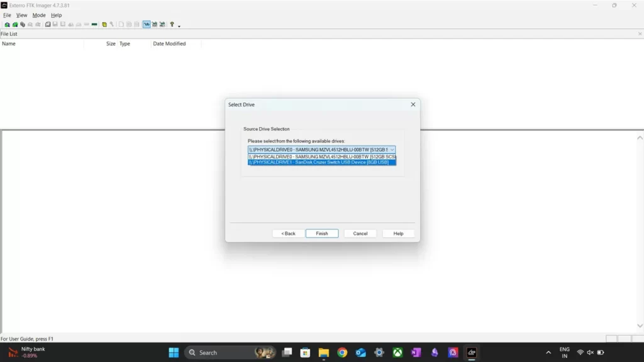Expand the toolbar options overflow arrow

pyautogui.click(x=179, y=26)
